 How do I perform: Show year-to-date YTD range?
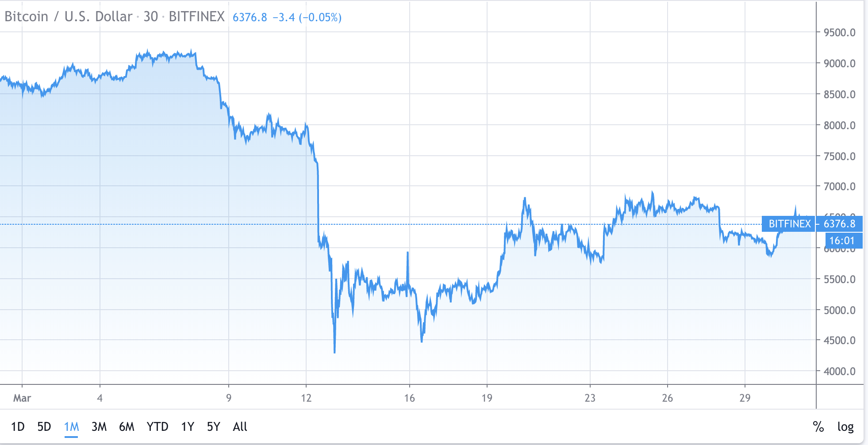click(x=157, y=427)
